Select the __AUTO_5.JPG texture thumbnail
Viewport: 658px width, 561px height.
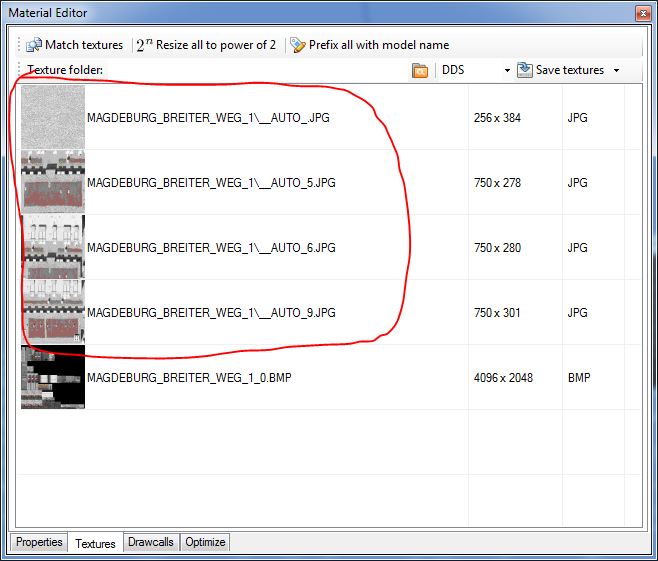[53, 182]
